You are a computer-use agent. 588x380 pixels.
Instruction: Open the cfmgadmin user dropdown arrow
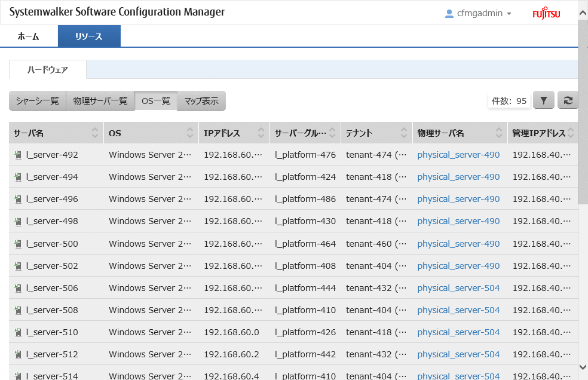(x=509, y=14)
